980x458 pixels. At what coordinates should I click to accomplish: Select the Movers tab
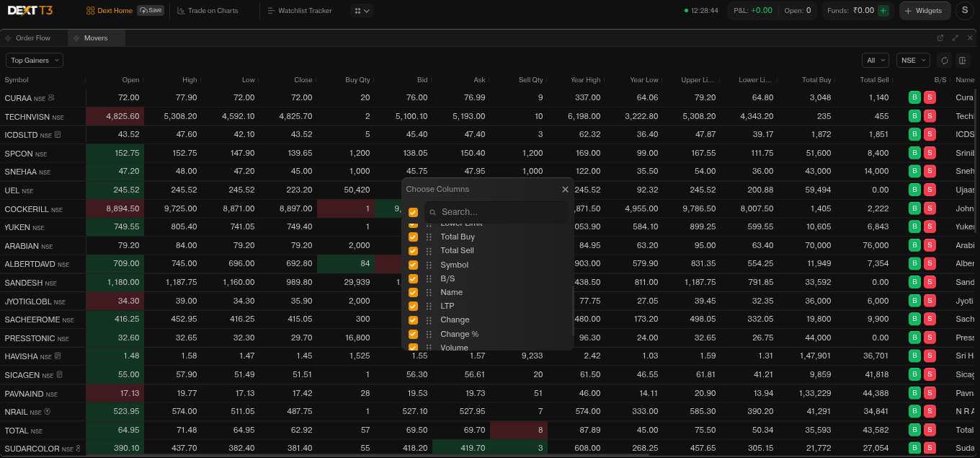97,38
